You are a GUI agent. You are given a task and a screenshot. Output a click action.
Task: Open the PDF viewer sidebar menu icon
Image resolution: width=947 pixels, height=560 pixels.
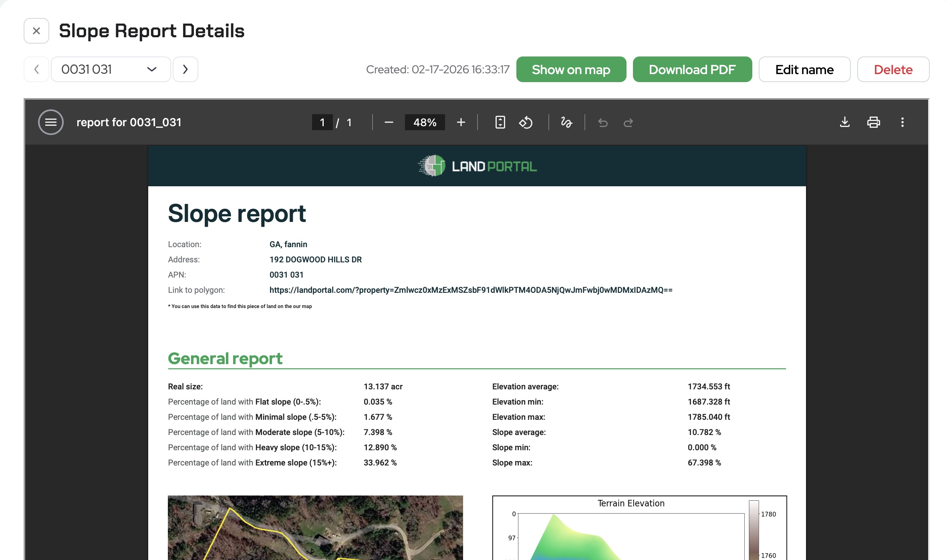pyautogui.click(x=50, y=122)
